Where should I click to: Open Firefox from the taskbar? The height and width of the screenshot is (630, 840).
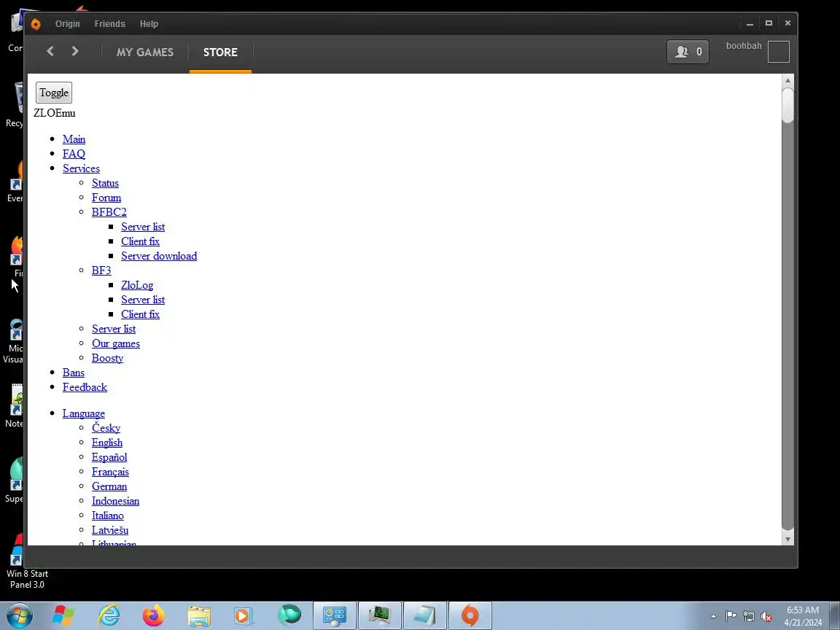point(154,615)
